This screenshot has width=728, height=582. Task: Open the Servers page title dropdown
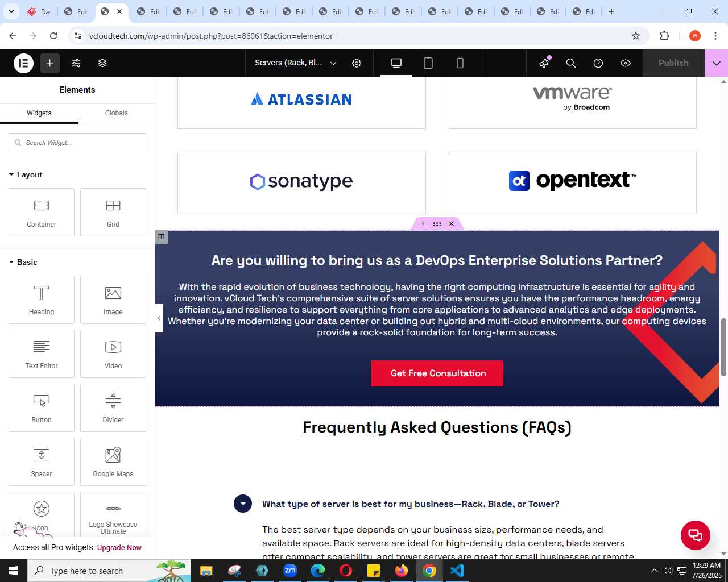point(296,63)
